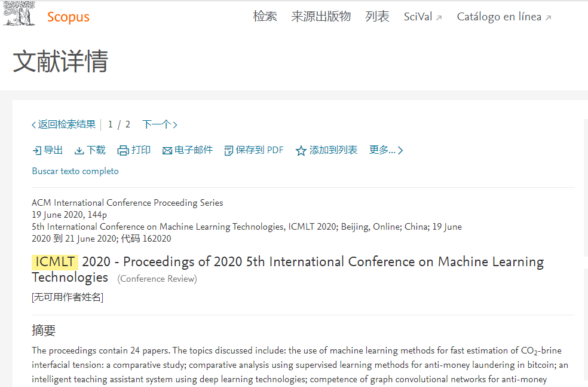The height and width of the screenshot is (387, 588).
Task: Click the star icon for 添加到列表
Action: coord(301,151)
